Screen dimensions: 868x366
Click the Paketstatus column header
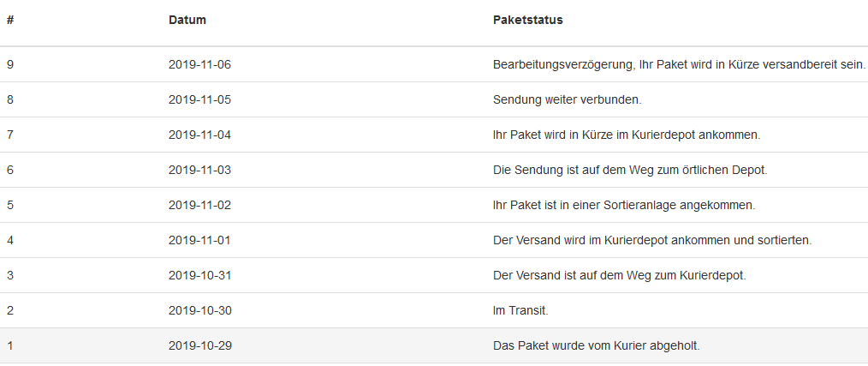(x=527, y=20)
